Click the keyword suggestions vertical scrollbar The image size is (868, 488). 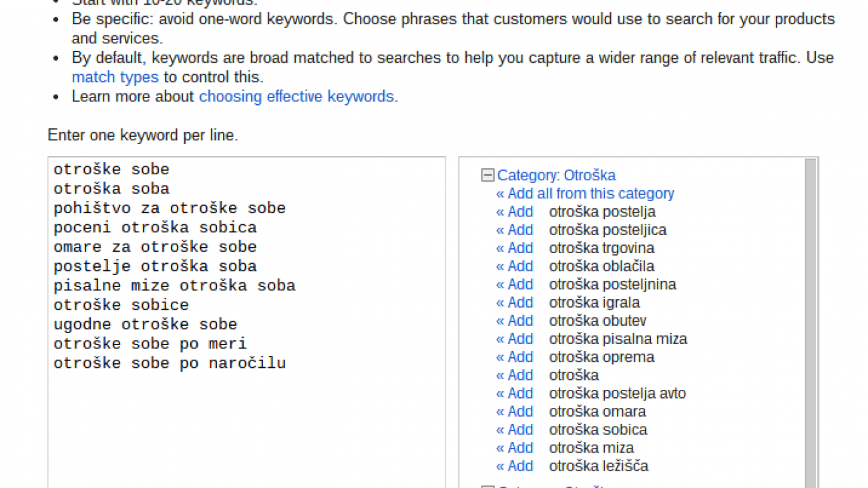pyautogui.click(x=811, y=320)
